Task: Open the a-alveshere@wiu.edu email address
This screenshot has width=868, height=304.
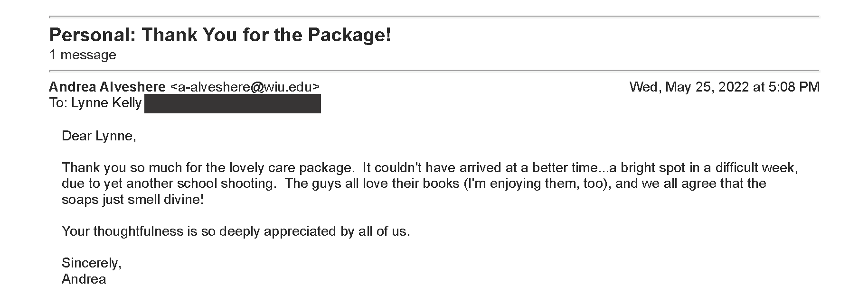Action: [245, 87]
